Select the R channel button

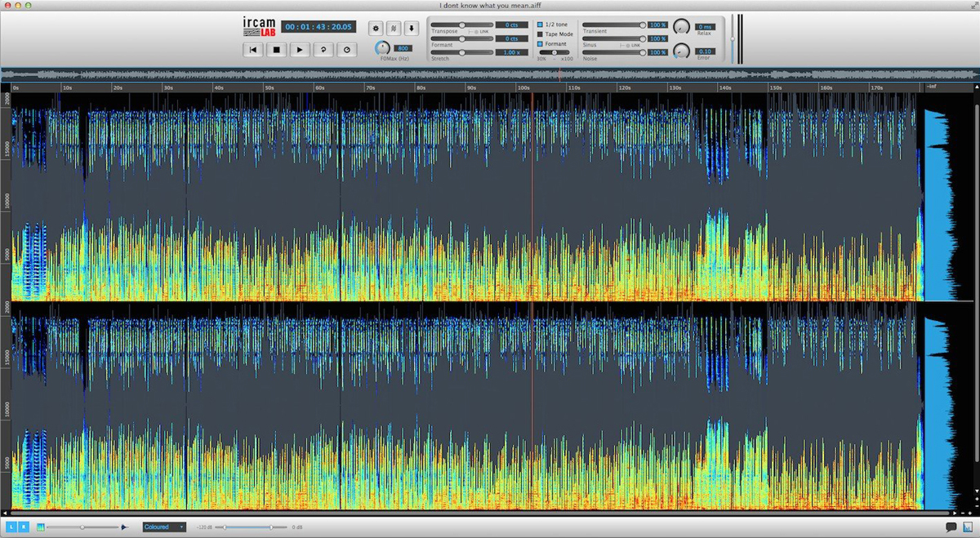tap(24, 527)
